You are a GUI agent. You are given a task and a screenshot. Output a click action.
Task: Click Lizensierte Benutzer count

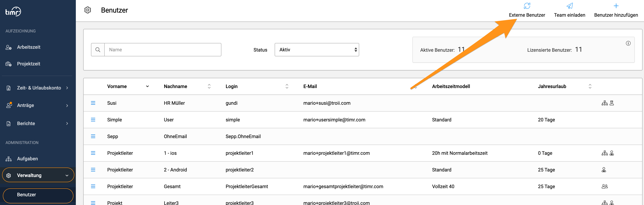click(x=579, y=49)
